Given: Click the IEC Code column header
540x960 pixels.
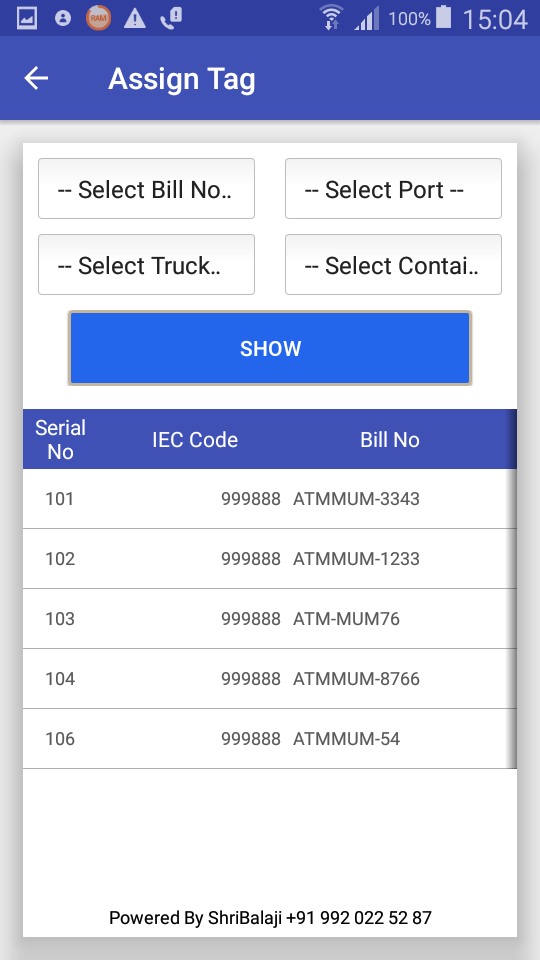Looking at the screenshot, I should pyautogui.click(x=195, y=440).
